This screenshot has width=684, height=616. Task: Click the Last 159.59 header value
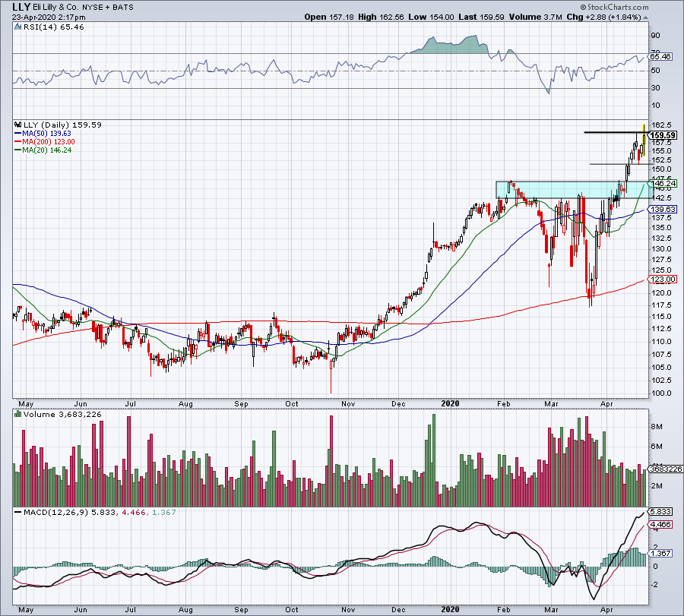click(x=482, y=17)
